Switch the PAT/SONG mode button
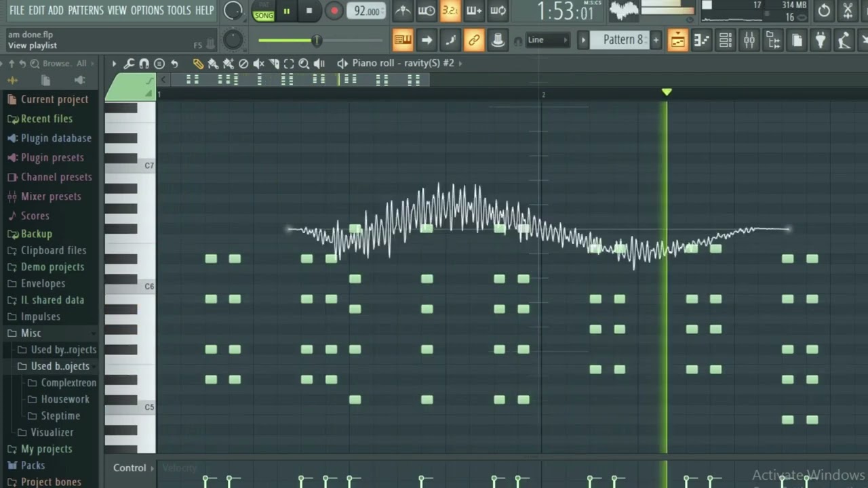Screen dimensions: 868x488 click(264, 11)
